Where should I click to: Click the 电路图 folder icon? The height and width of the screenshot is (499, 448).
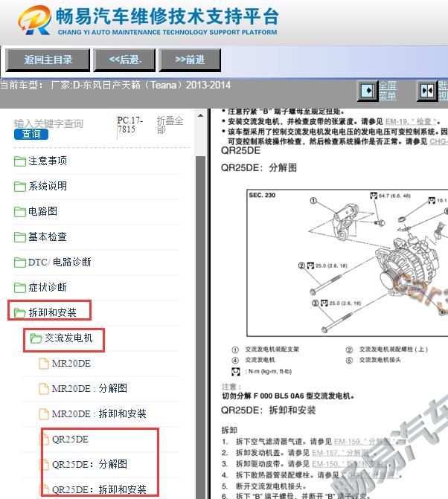click(20, 212)
